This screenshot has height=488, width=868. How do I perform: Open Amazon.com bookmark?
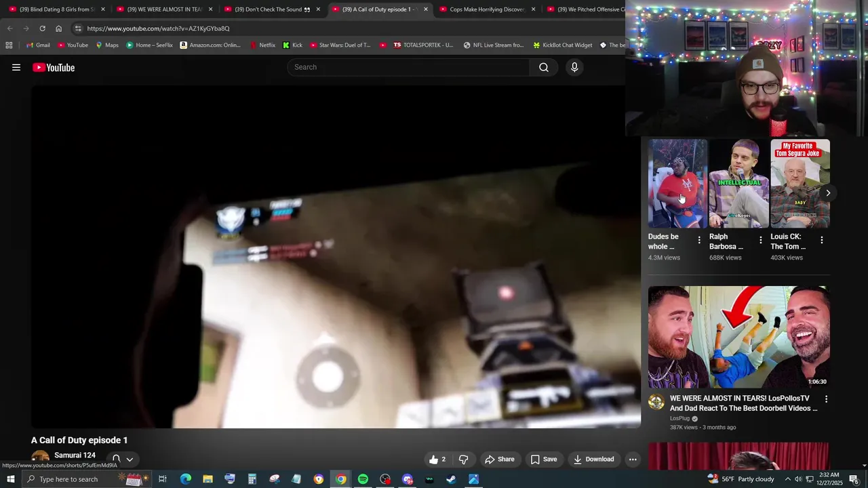click(210, 45)
